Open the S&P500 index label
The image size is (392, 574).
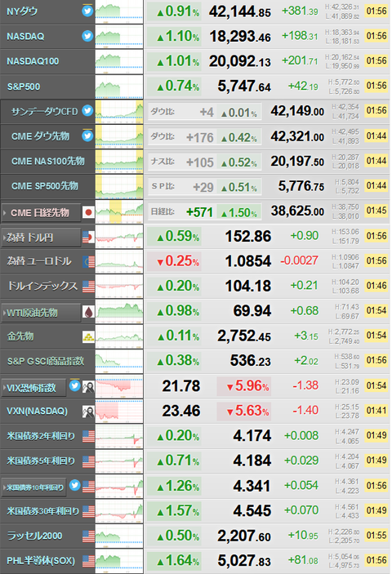point(24,87)
